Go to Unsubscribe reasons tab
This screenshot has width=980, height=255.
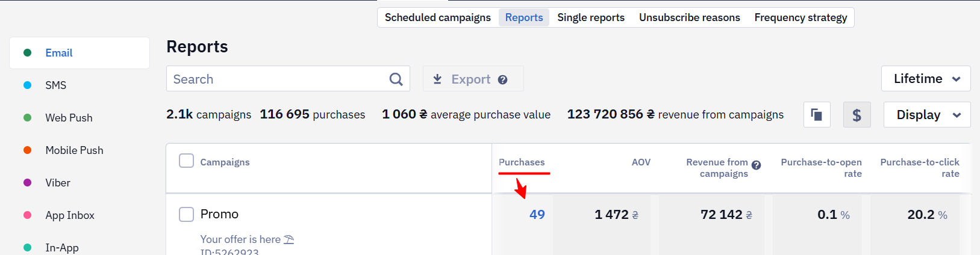(x=690, y=17)
